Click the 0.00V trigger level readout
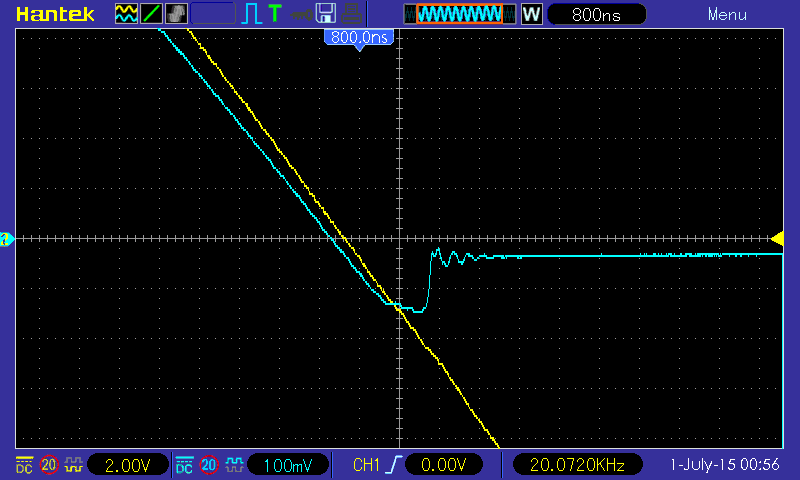The height and width of the screenshot is (480, 800). (443, 465)
